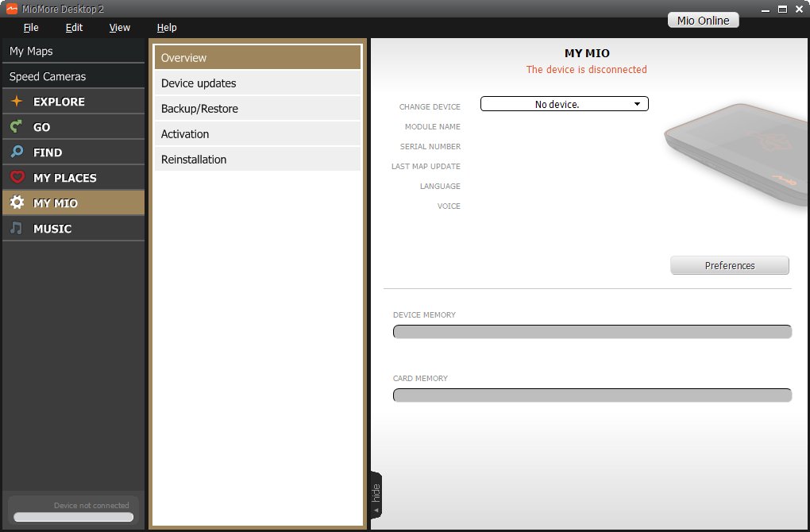Click the hide panel toggle tab
Screen dimensions: 810x532
coord(376,495)
